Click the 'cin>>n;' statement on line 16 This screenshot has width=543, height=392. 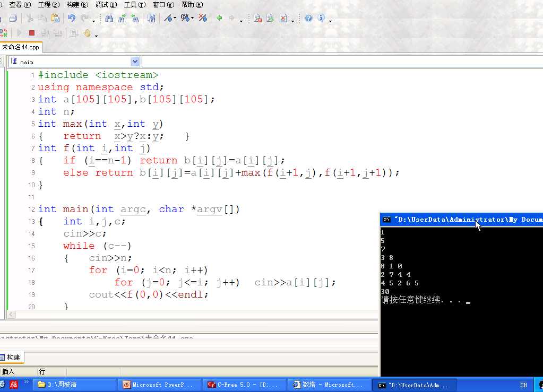click(x=110, y=258)
